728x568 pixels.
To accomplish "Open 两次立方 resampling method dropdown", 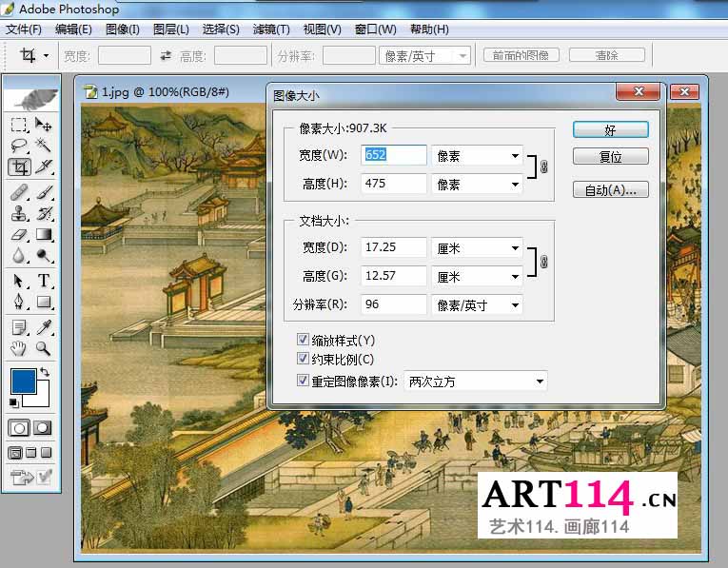I will [x=476, y=382].
